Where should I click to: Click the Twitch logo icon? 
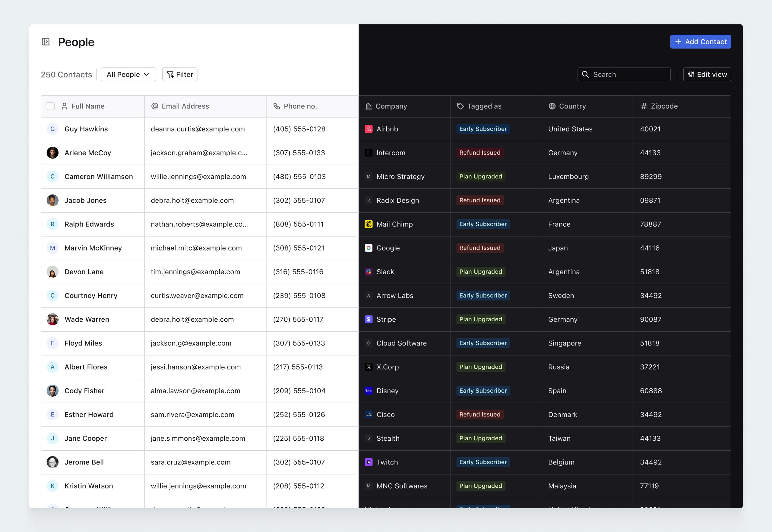click(x=369, y=462)
